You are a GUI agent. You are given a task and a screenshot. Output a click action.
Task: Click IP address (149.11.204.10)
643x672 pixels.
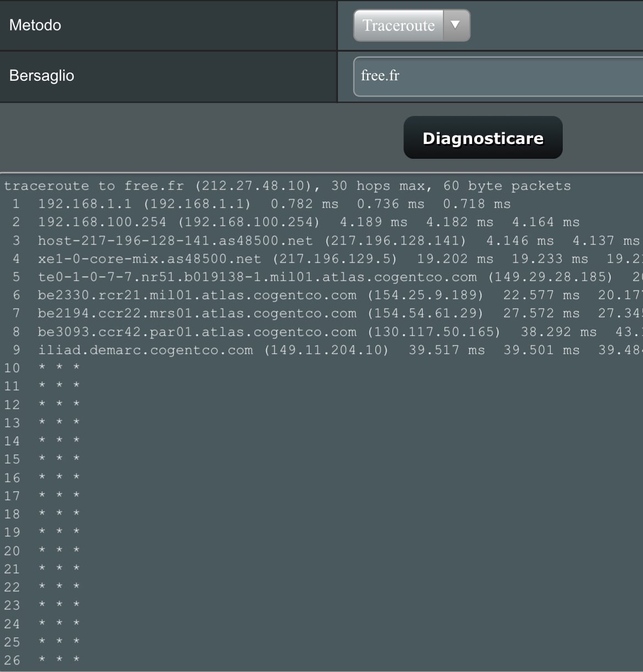326,350
